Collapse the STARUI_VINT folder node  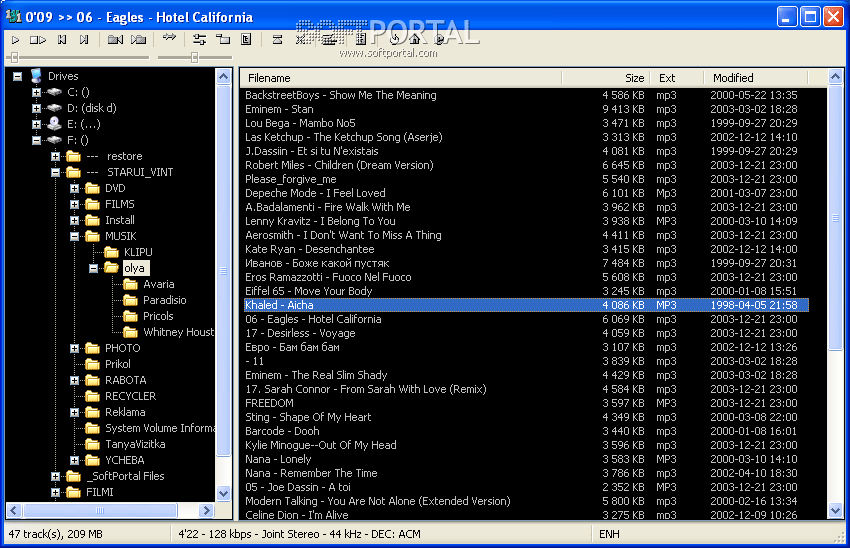(x=55, y=172)
